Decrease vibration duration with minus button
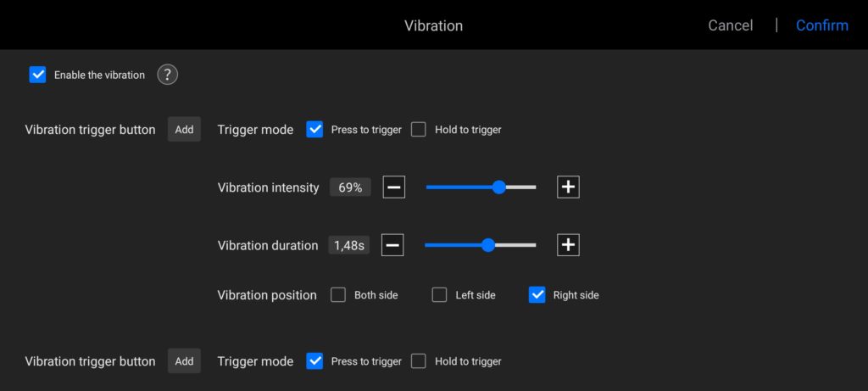Image resolution: width=868 pixels, height=391 pixels. [x=392, y=245]
